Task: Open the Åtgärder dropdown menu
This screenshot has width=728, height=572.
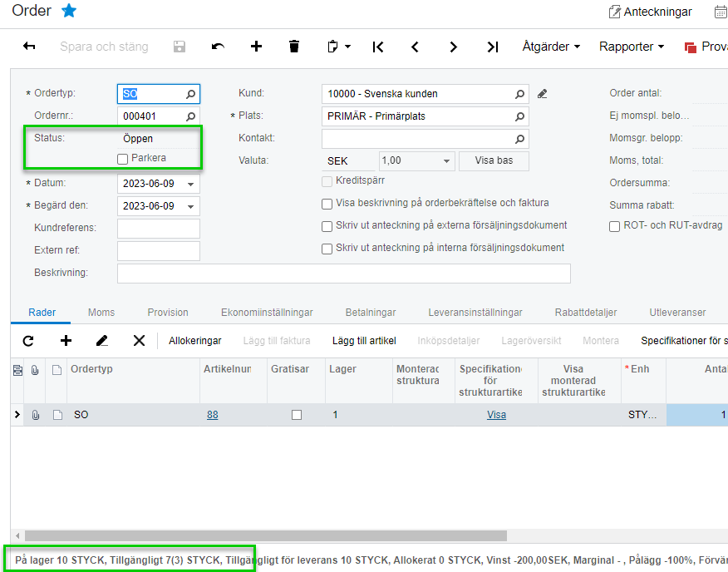Action: click(x=551, y=47)
